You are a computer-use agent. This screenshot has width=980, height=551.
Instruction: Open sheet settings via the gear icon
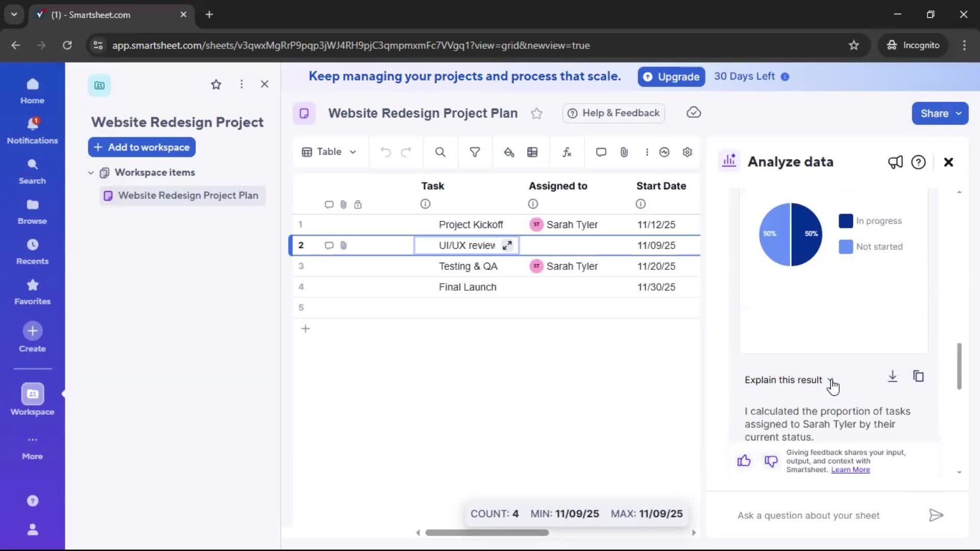tap(687, 152)
